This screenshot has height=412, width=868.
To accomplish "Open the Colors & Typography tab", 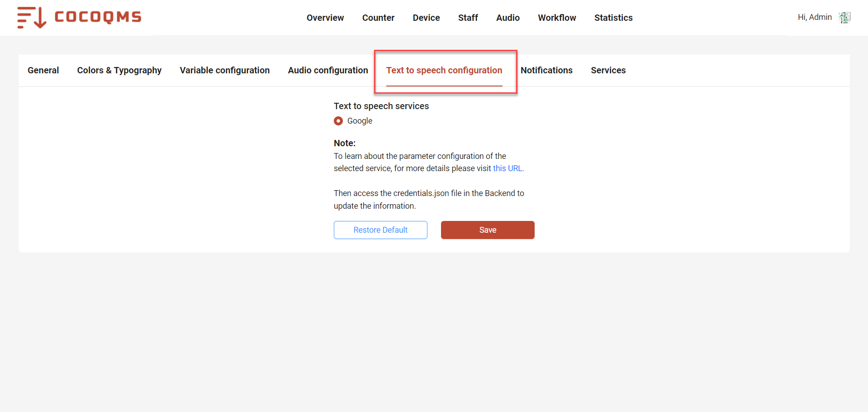I will tap(119, 70).
